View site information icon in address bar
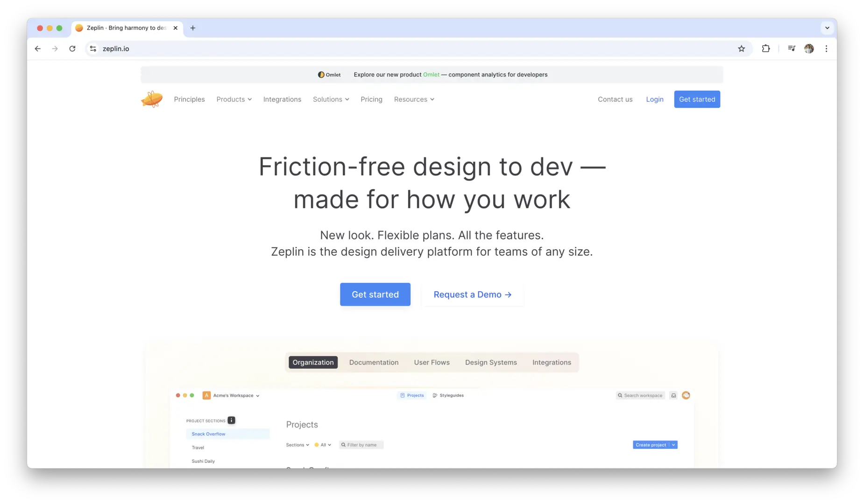The image size is (864, 504). 93,49
